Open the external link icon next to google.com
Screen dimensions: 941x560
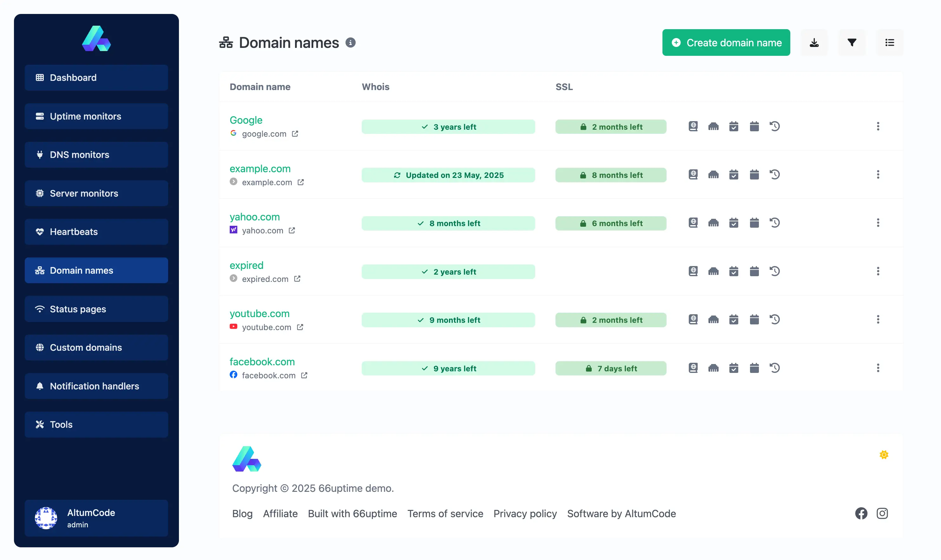tap(295, 134)
